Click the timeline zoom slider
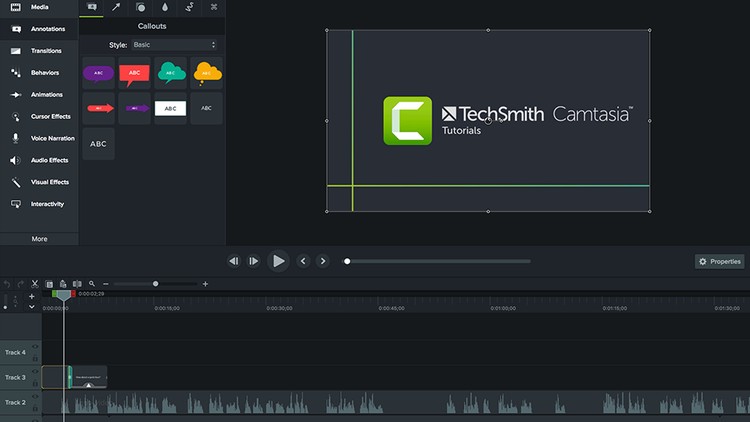750x422 pixels. (155, 284)
